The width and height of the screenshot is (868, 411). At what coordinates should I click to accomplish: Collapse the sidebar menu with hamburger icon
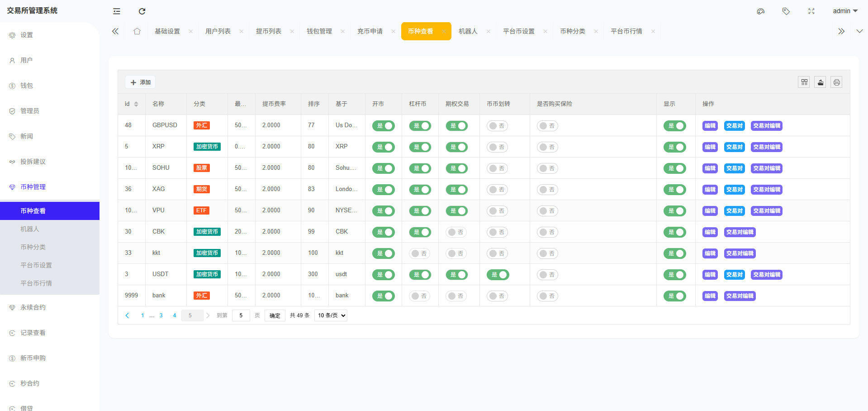(117, 11)
